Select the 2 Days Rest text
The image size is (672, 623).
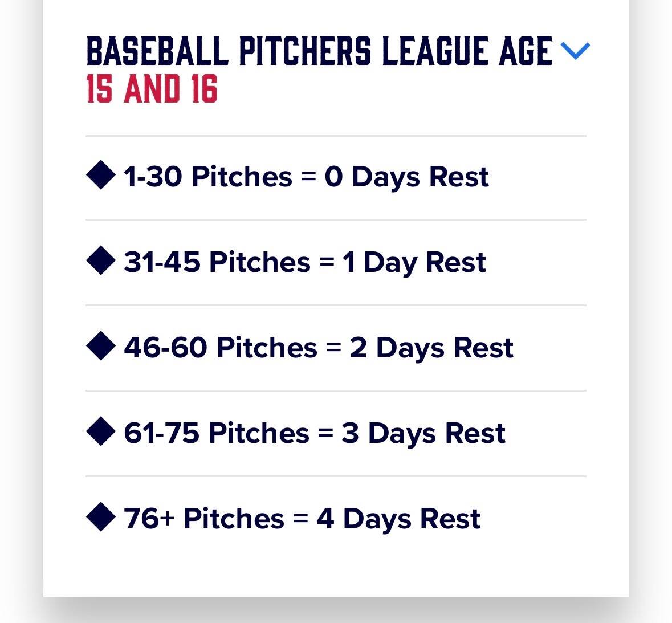tap(431, 348)
